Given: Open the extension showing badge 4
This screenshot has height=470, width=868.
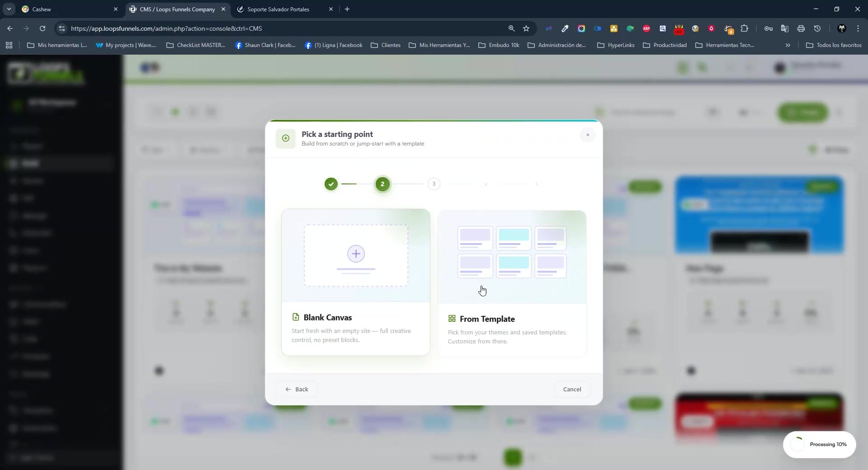Looking at the screenshot, I should pos(728,29).
